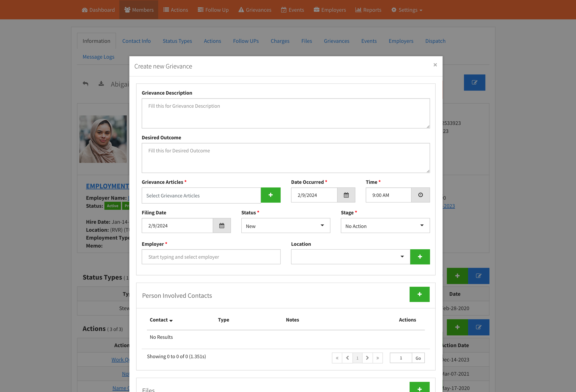Click the Date Occurred date field
This screenshot has width=576, height=392.
click(x=314, y=195)
